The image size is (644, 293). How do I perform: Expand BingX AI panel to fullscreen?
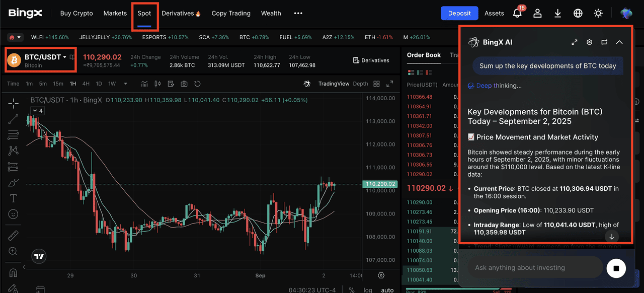pos(575,42)
